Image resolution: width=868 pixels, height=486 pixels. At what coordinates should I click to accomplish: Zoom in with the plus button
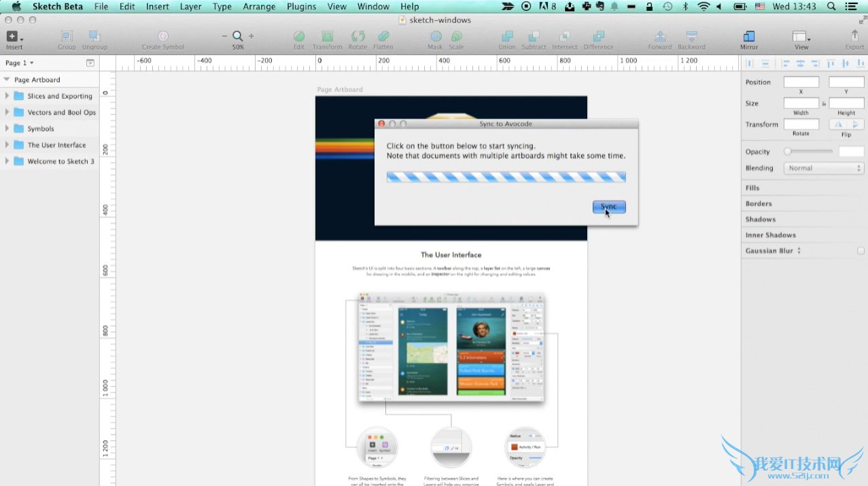(251, 36)
